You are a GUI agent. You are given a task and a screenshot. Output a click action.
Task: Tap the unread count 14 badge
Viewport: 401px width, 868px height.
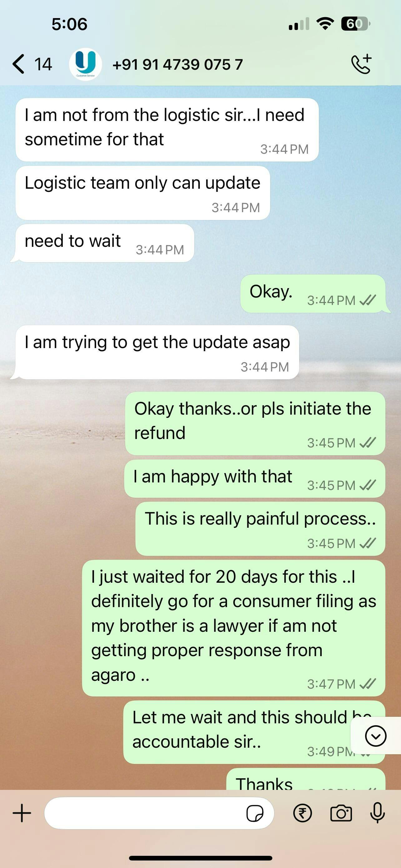pos(43,64)
